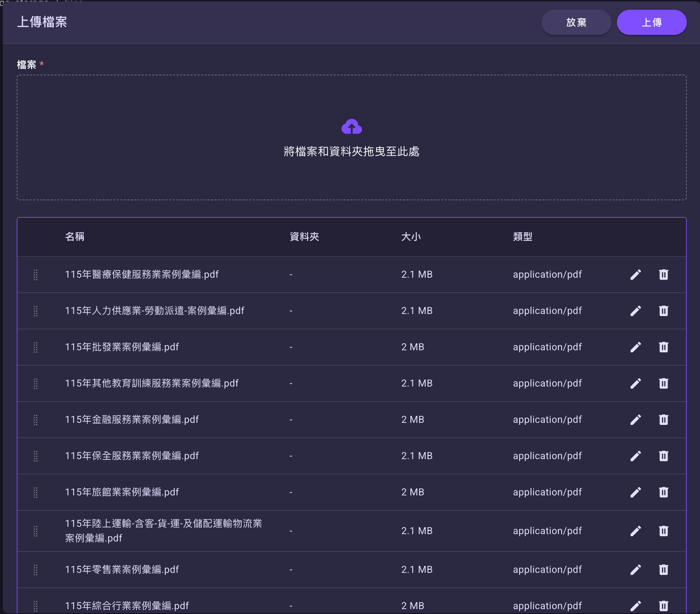700x614 pixels.
Task: Select file name 115年批發業案例彙編.pdf
Action: pos(122,347)
